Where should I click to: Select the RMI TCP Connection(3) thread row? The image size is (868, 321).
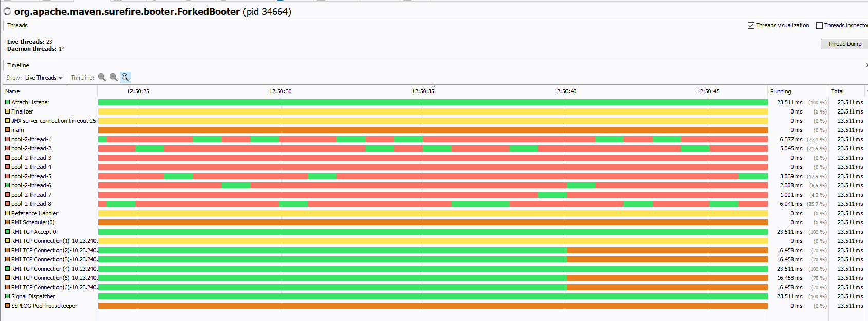click(x=434, y=259)
